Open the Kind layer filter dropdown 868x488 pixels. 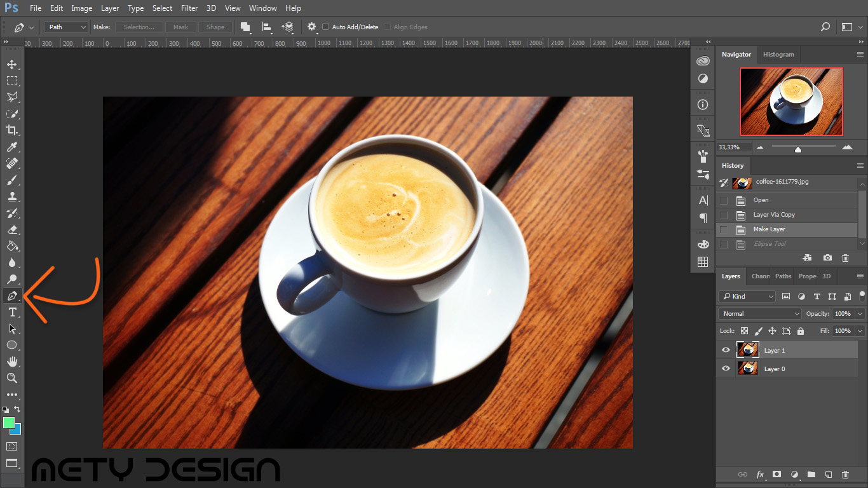747,296
